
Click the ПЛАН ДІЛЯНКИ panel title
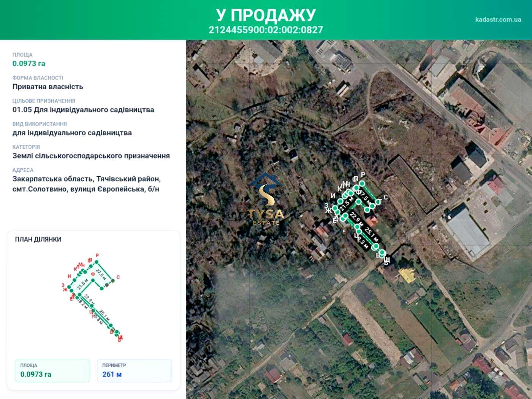(38, 239)
